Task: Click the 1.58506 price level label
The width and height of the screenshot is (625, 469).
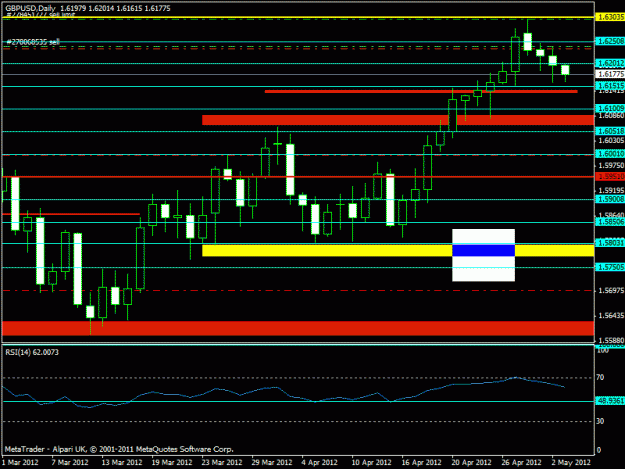Action: [x=610, y=222]
